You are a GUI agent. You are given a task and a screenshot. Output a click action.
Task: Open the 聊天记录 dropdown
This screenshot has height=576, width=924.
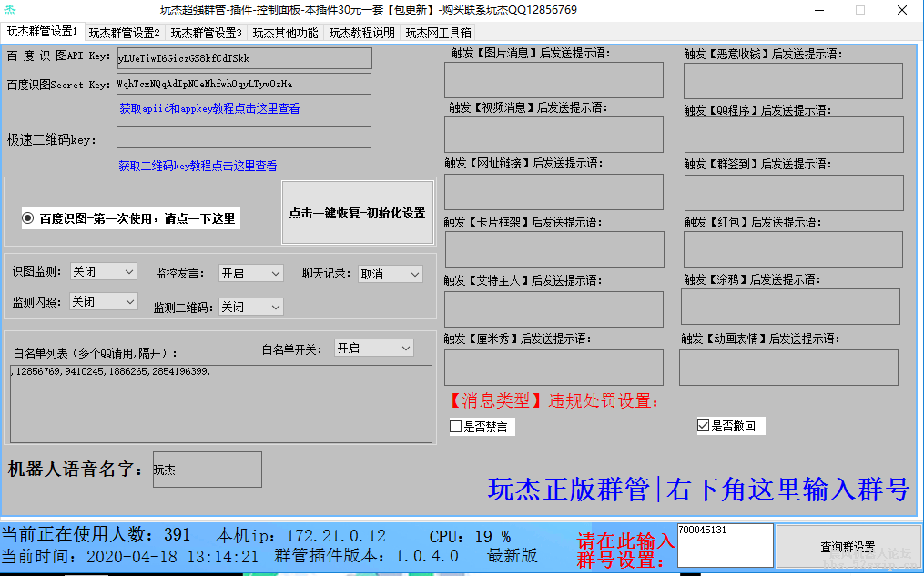click(x=390, y=274)
